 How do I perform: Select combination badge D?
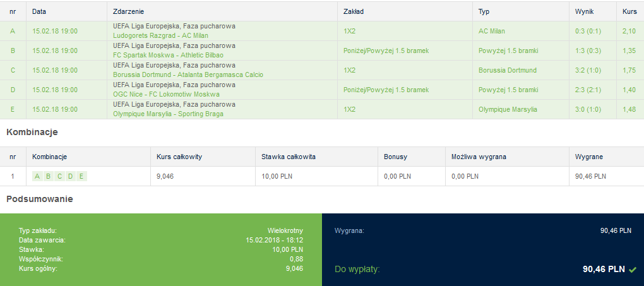pyautogui.click(x=71, y=177)
